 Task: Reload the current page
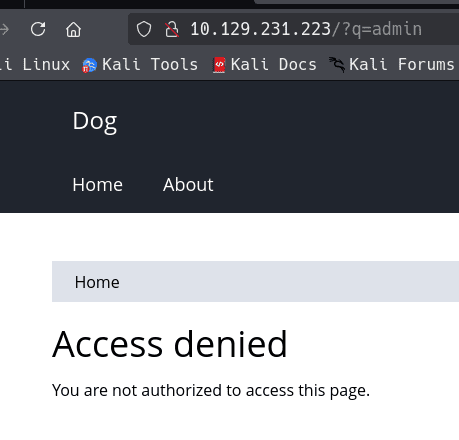coord(38,29)
